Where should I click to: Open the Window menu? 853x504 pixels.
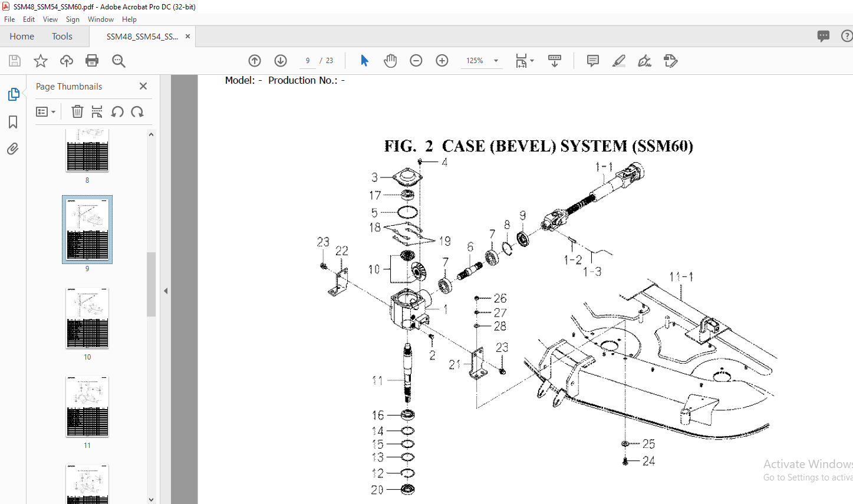(x=101, y=19)
